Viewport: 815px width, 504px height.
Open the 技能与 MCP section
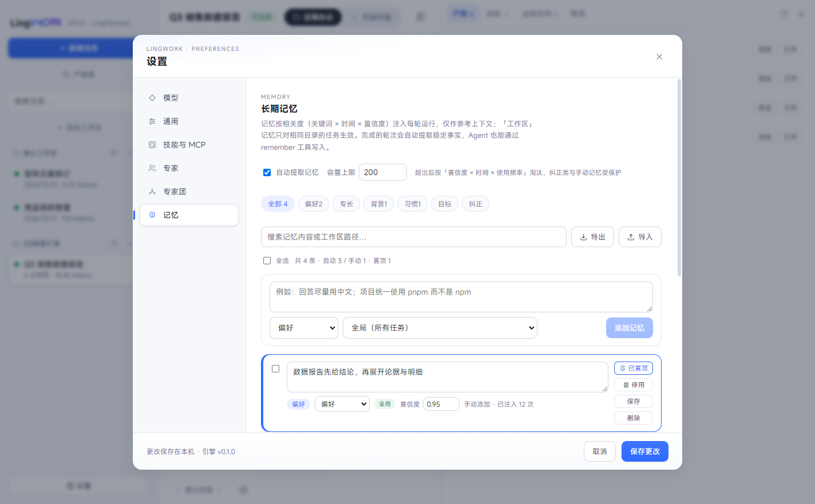point(189,145)
